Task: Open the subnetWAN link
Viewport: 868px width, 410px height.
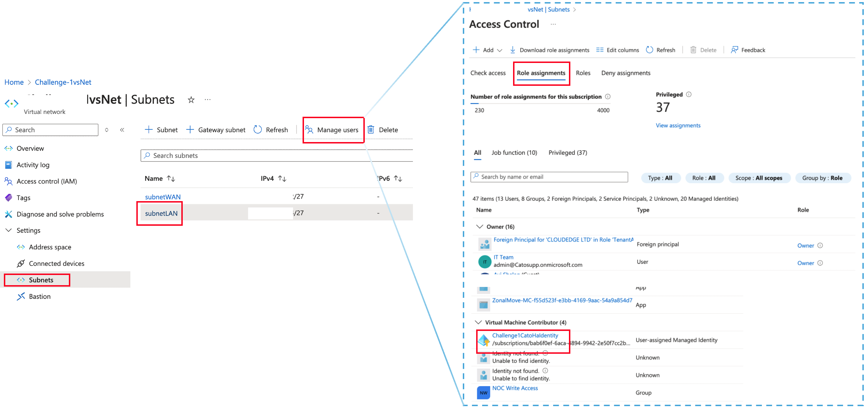Action: pos(163,197)
